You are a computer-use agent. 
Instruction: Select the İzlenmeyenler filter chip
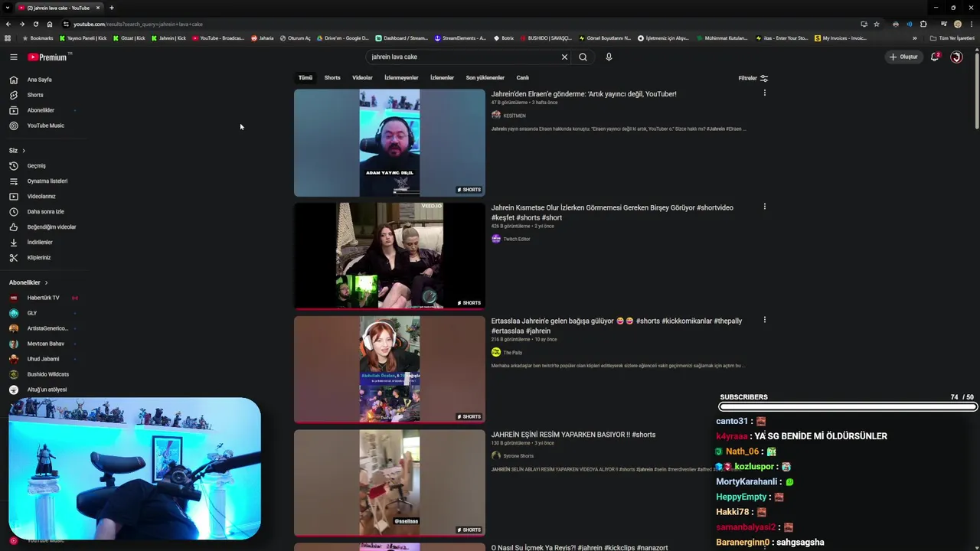pos(401,77)
